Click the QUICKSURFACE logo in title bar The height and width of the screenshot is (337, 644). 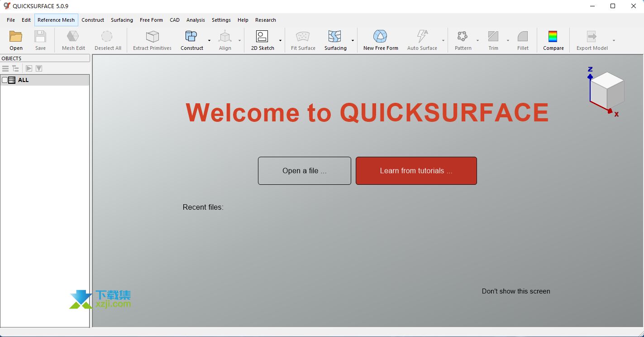click(x=7, y=6)
